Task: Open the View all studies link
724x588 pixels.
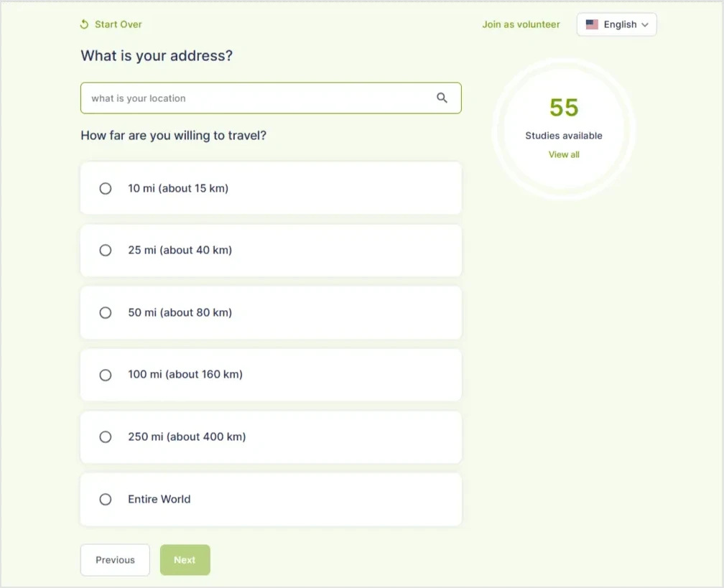Action: tap(564, 154)
